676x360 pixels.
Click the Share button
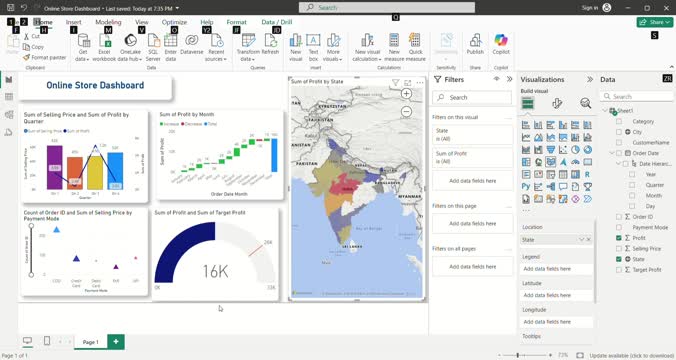(654, 22)
